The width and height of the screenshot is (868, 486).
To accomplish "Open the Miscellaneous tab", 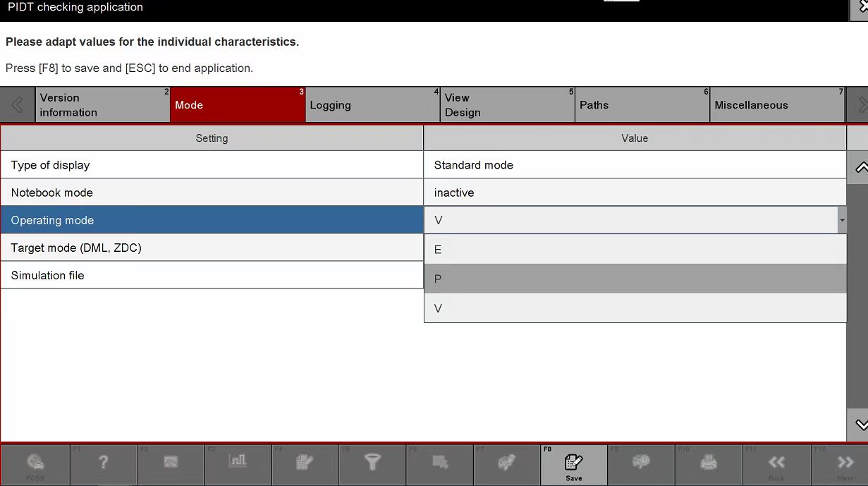I will coord(776,105).
